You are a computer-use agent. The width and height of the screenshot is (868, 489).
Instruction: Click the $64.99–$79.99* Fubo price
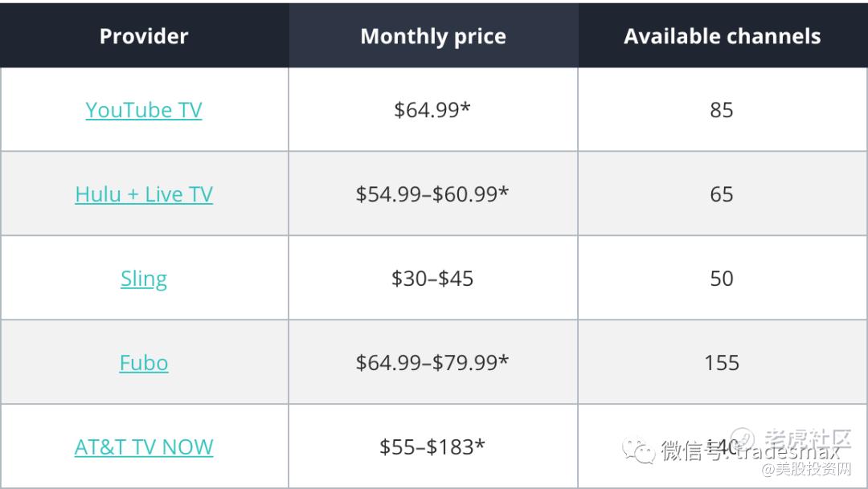click(x=432, y=363)
